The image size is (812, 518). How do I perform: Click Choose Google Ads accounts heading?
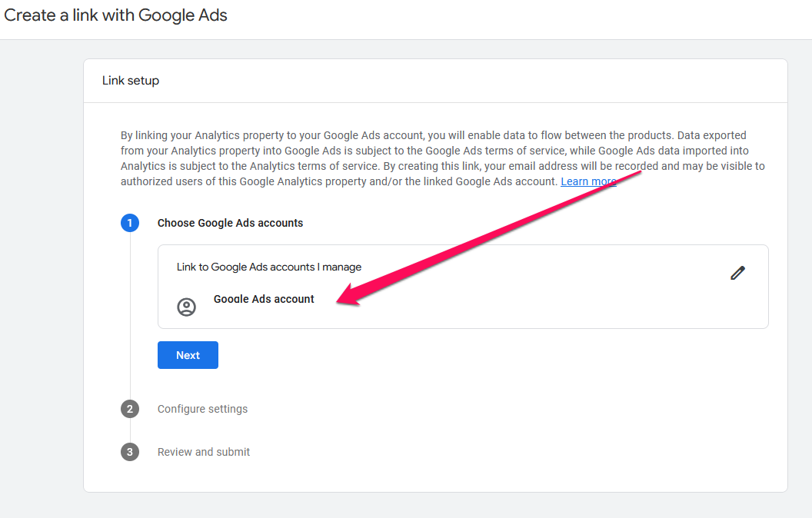[231, 223]
